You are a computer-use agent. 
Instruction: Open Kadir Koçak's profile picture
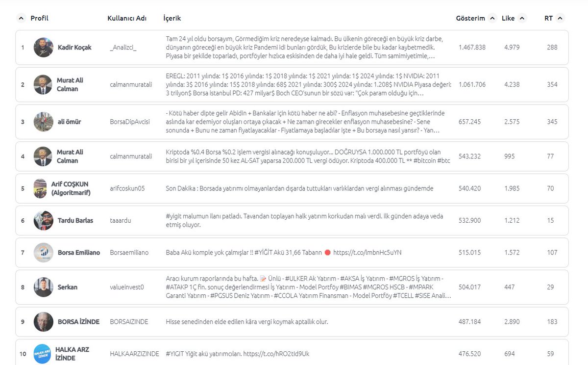(x=44, y=48)
